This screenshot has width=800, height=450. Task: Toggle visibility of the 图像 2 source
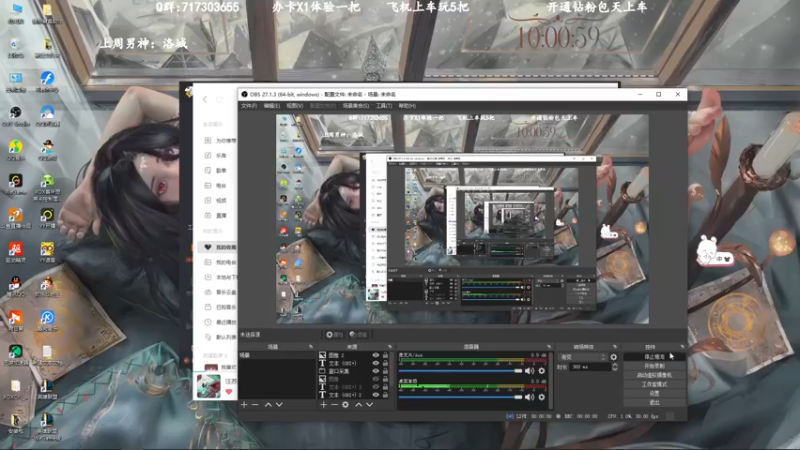376,355
